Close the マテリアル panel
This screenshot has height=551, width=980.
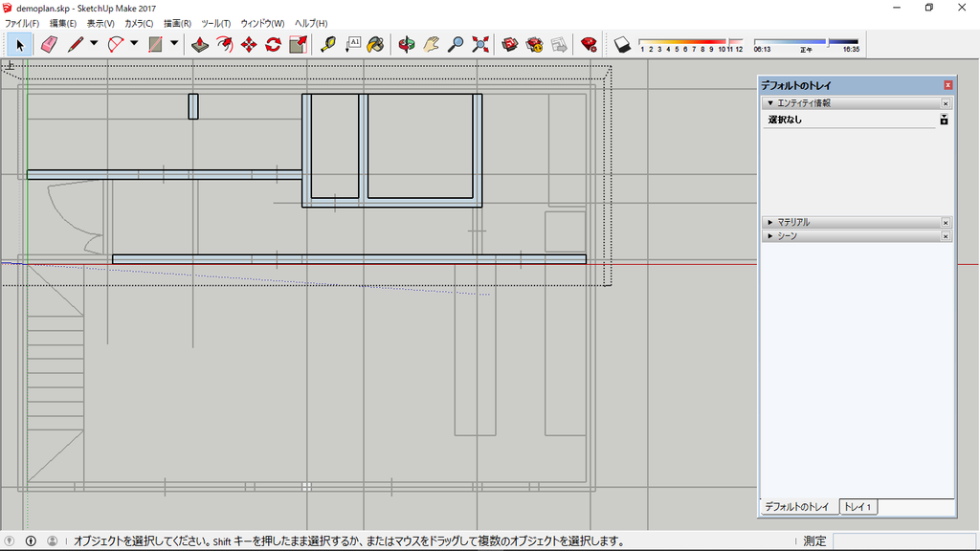946,222
